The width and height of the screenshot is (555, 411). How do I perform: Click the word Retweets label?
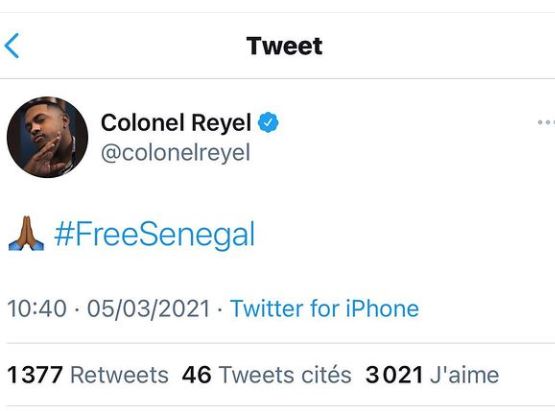tap(120, 375)
